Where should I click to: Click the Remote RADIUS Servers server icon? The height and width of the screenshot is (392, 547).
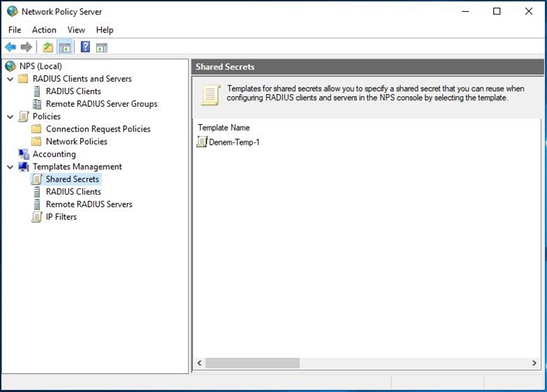tap(37, 204)
